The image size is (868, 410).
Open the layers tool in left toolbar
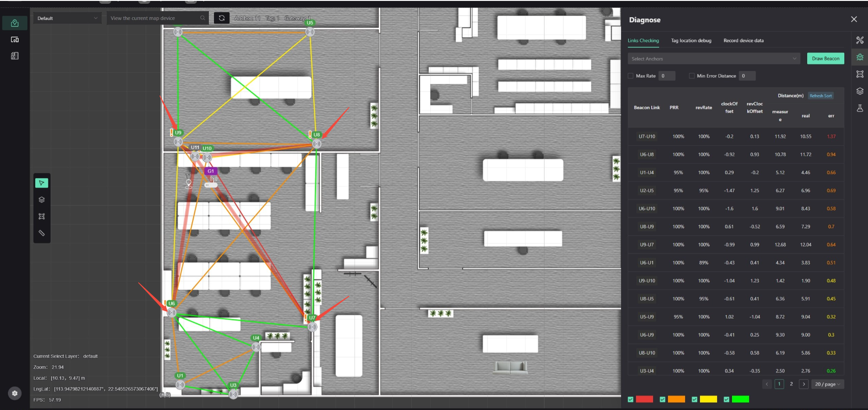42,200
